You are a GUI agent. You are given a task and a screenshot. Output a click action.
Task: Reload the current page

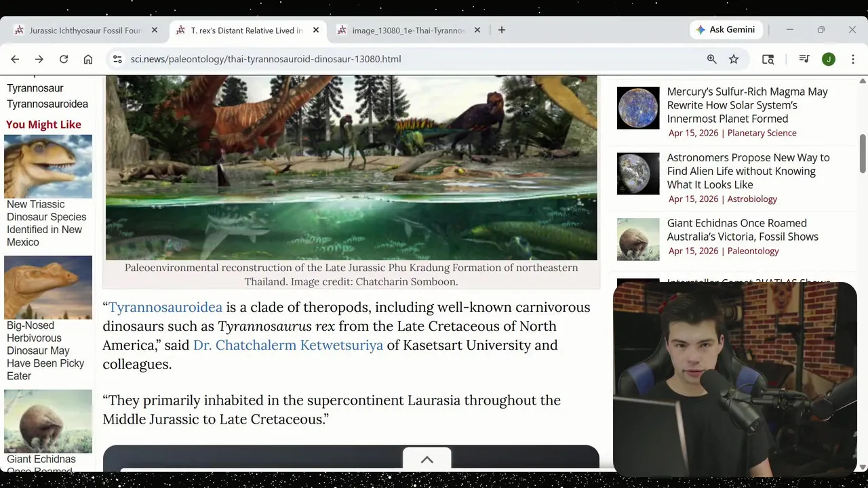(64, 59)
